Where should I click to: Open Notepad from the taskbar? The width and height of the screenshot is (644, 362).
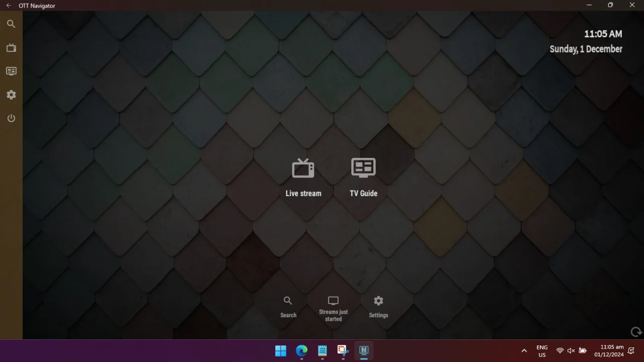tap(323, 350)
